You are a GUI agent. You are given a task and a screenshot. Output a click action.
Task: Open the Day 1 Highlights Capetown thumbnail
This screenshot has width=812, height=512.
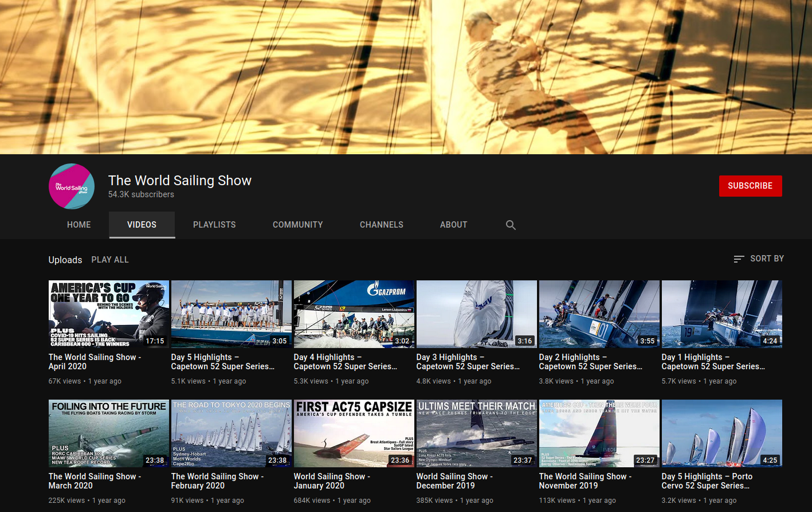point(722,314)
